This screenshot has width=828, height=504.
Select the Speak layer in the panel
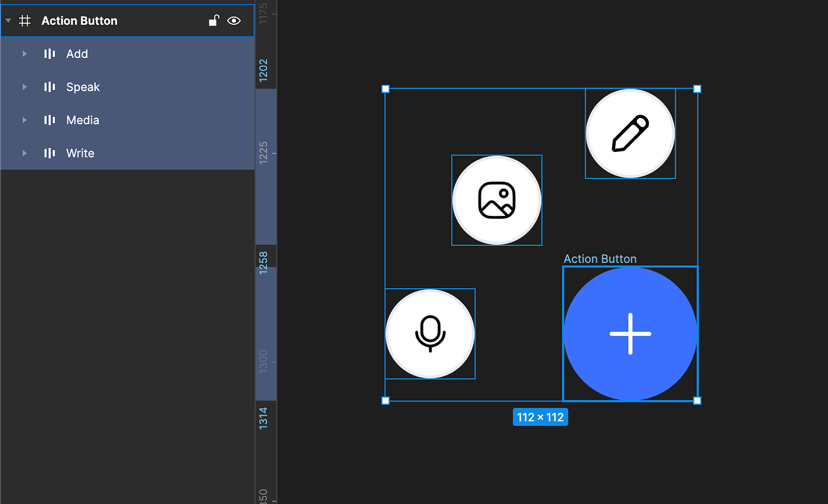83,87
